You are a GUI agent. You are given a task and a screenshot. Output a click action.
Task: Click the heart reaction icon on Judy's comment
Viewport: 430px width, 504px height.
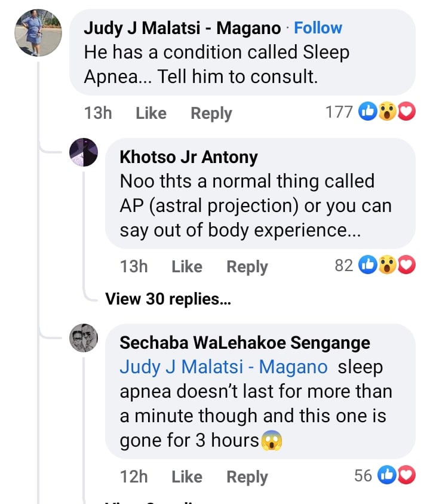(406, 112)
